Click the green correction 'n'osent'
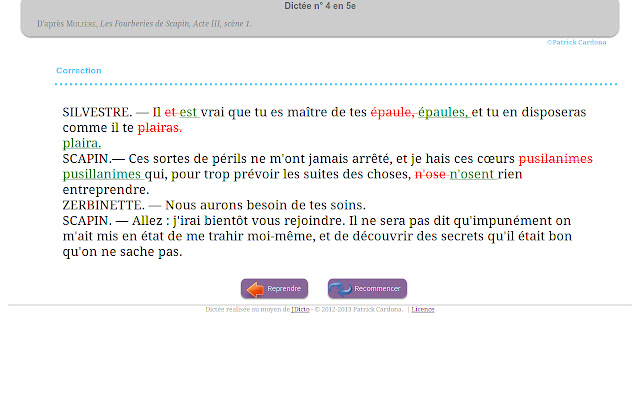Image resolution: width=640 pixels, height=400 pixels. 471,174
